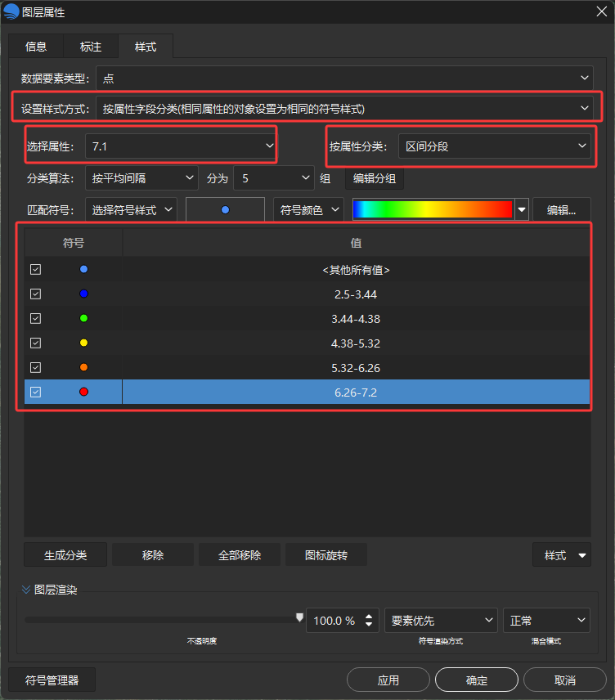Click the rainbow color ramp bar
Image resolution: width=615 pixels, height=700 pixels.
point(433,209)
